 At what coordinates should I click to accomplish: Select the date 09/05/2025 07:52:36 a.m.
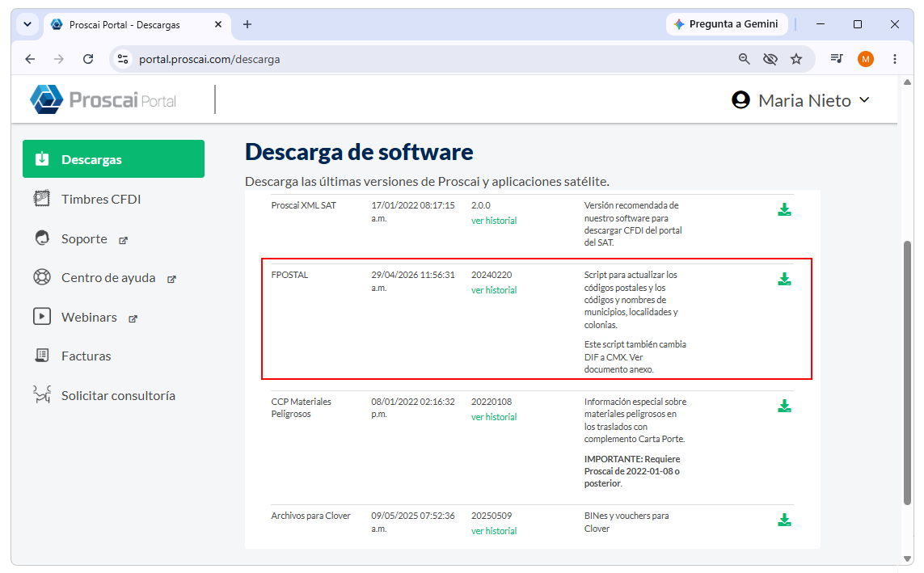(413, 522)
